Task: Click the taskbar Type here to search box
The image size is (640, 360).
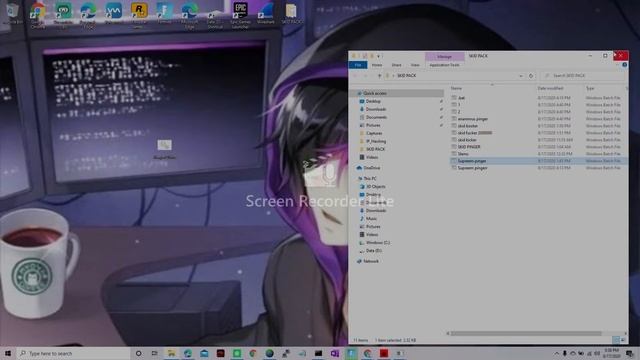Action: [73, 353]
